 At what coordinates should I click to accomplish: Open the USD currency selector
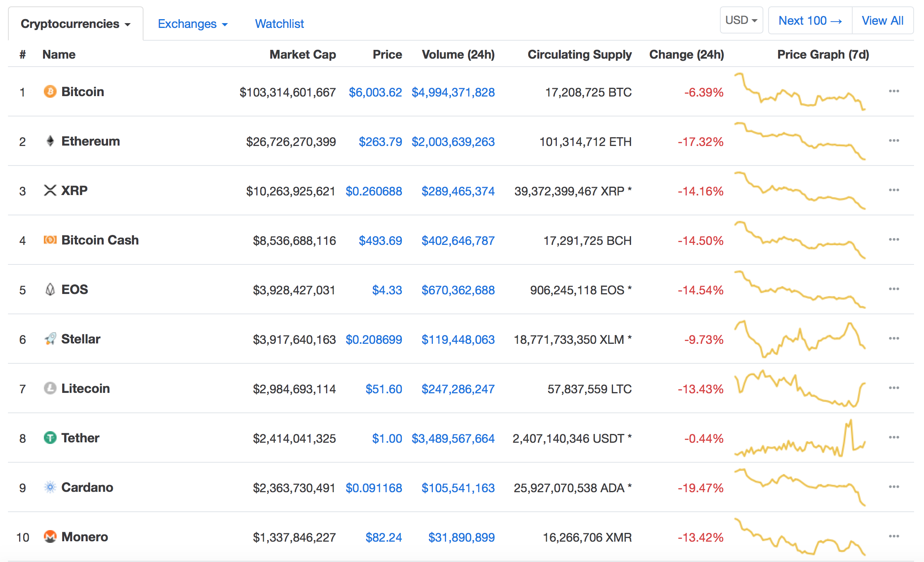pos(741,20)
